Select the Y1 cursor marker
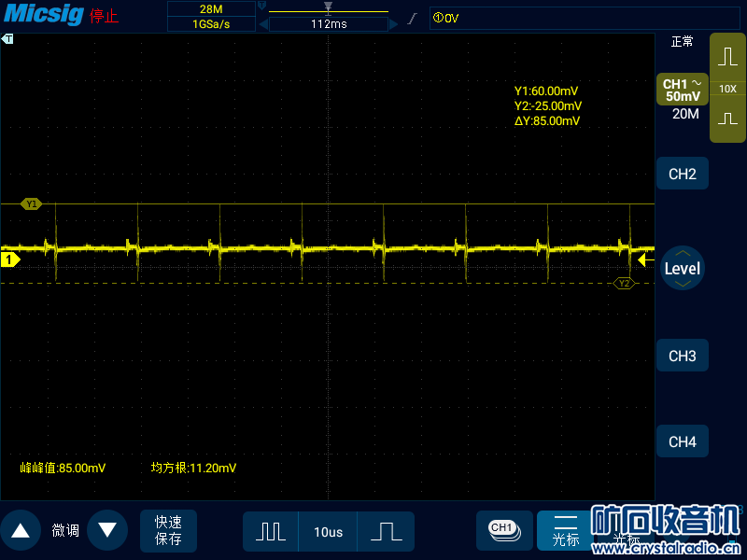The image size is (747, 560). 32,203
